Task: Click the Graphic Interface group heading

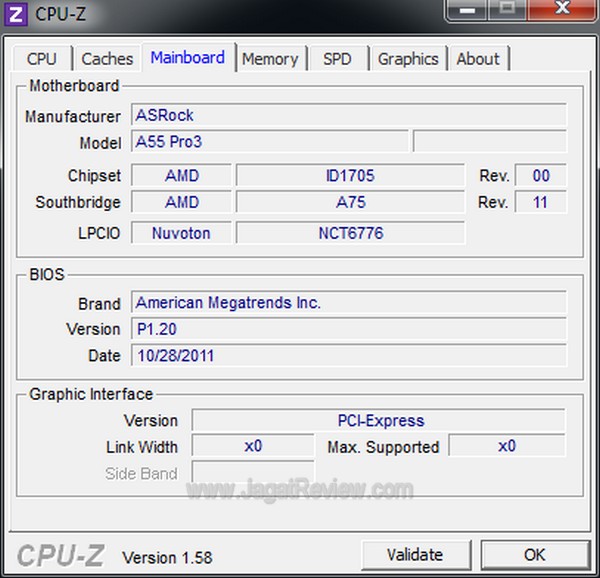Action: click(x=91, y=394)
